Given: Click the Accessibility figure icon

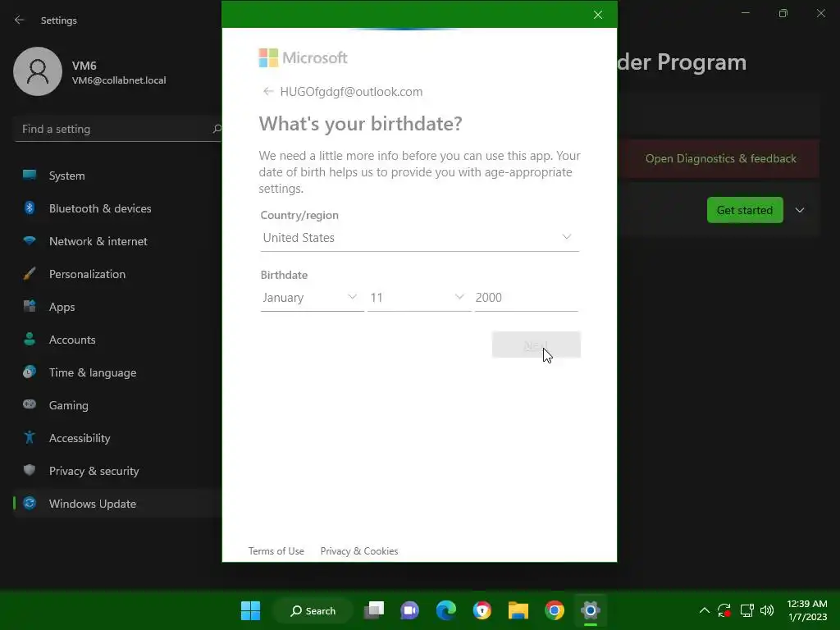Looking at the screenshot, I should (30, 438).
